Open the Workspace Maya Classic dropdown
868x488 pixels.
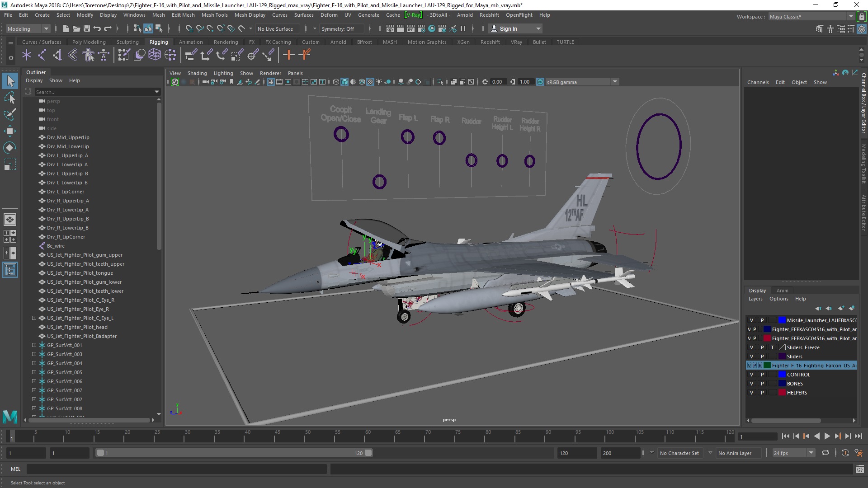coord(811,16)
